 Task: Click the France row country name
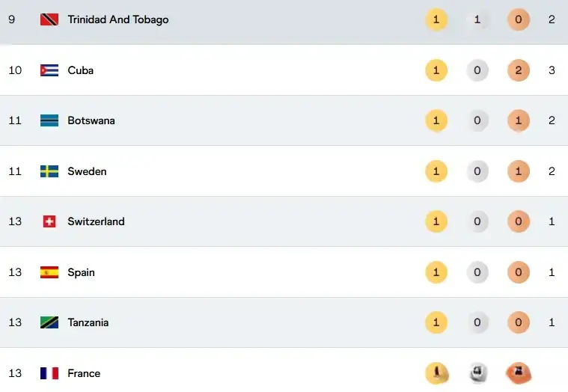tap(84, 373)
